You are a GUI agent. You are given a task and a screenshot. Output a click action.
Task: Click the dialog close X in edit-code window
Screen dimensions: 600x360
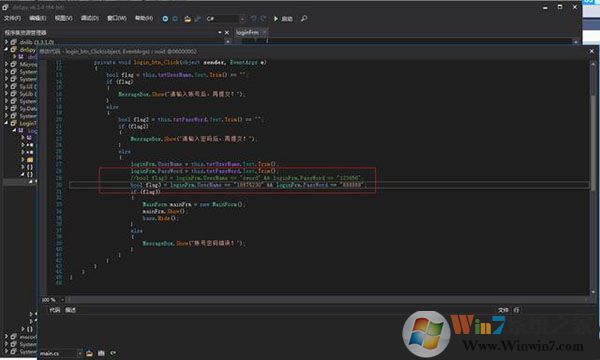coord(592,51)
